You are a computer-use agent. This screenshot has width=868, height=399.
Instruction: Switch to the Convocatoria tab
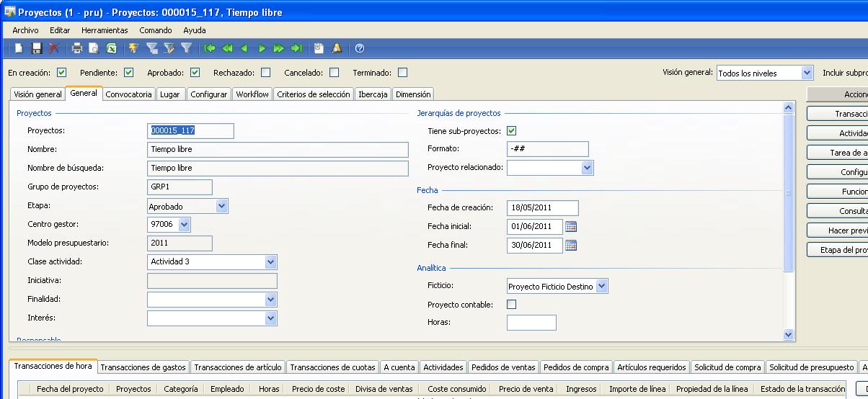point(128,94)
